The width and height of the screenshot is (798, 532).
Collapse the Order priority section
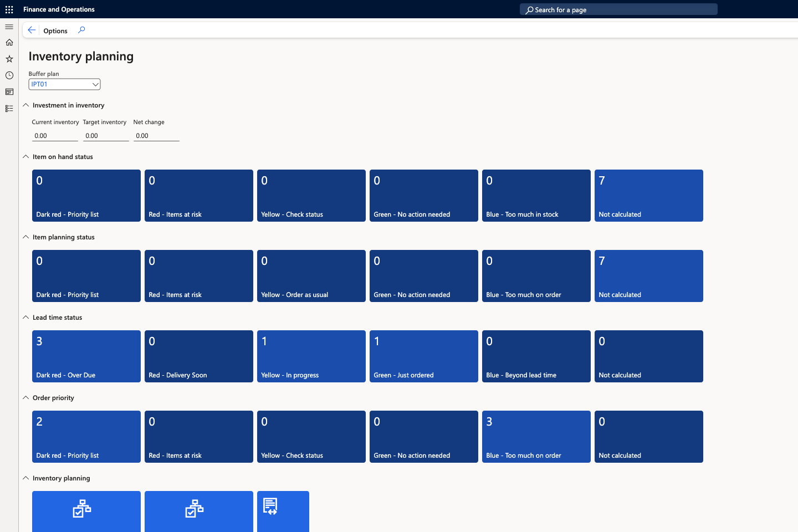[x=26, y=398]
